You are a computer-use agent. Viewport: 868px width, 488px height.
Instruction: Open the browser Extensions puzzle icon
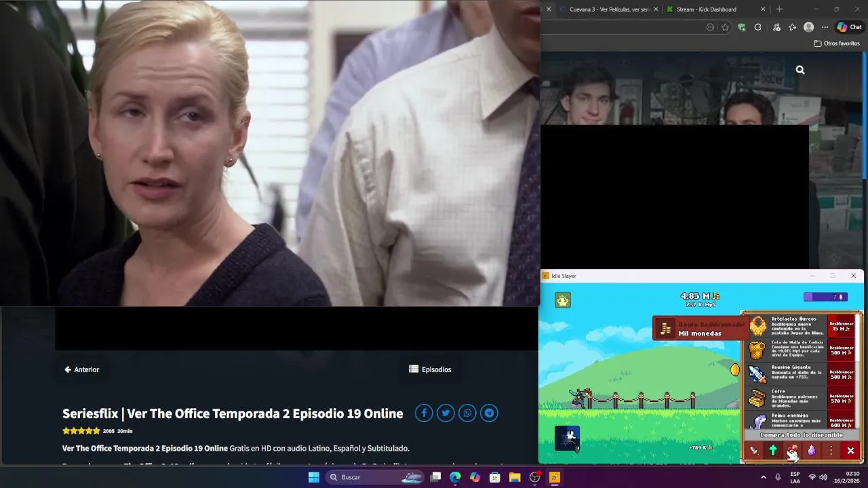(x=758, y=27)
